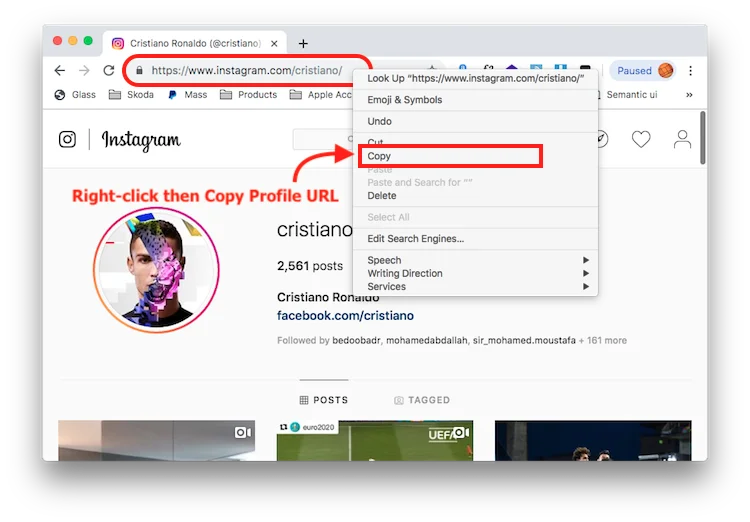Image resolution: width=750 pixels, height=522 pixels.
Task: Open a new tab with the plus button
Action: coord(303,44)
